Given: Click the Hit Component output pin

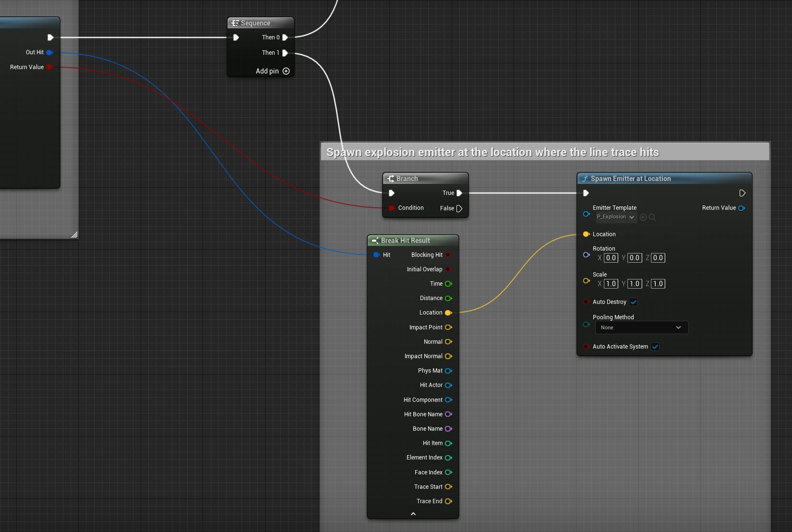Looking at the screenshot, I should (x=449, y=400).
